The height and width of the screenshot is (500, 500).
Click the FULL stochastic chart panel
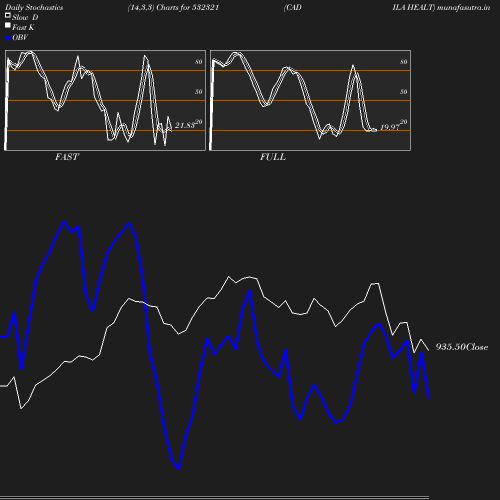coord(310,100)
